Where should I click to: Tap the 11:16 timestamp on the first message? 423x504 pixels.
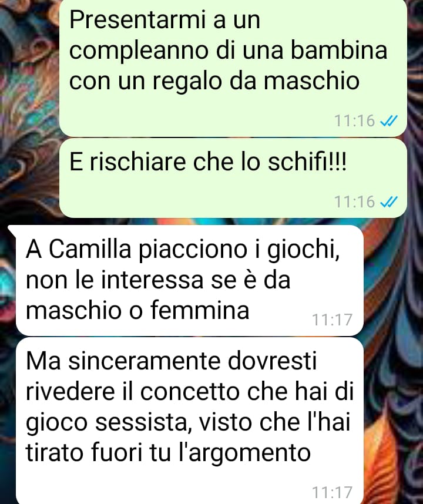pyautogui.click(x=354, y=121)
